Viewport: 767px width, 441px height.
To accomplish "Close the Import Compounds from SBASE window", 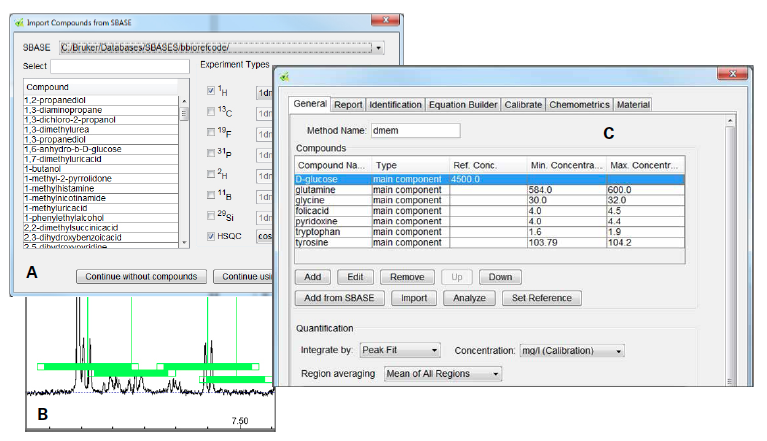I will [385, 20].
